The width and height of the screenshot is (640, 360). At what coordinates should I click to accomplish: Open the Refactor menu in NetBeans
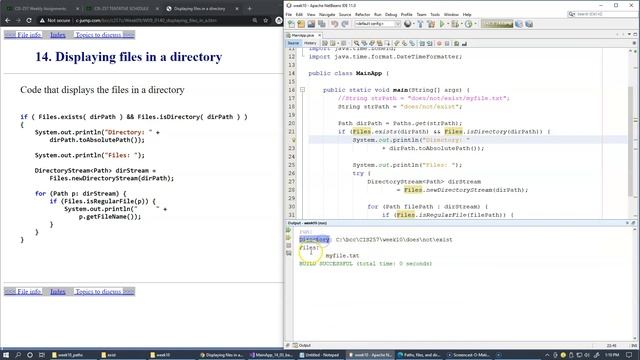click(362, 14)
